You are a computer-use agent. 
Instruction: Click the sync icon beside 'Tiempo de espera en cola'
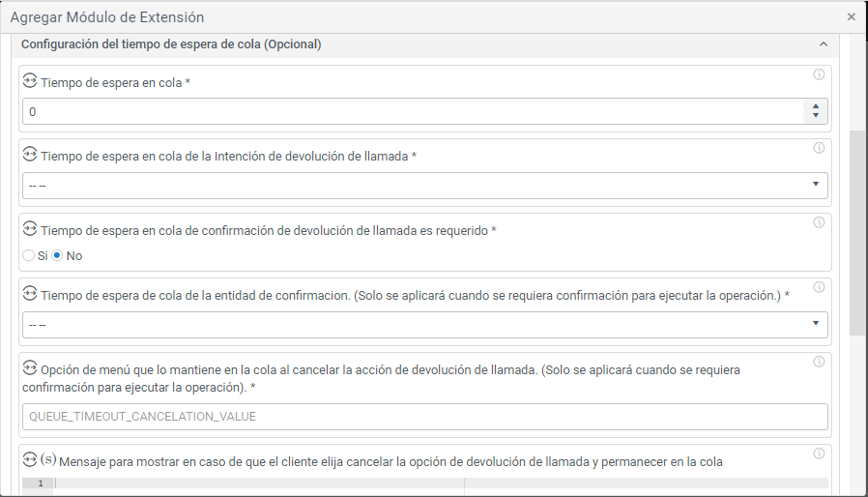point(30,81)
